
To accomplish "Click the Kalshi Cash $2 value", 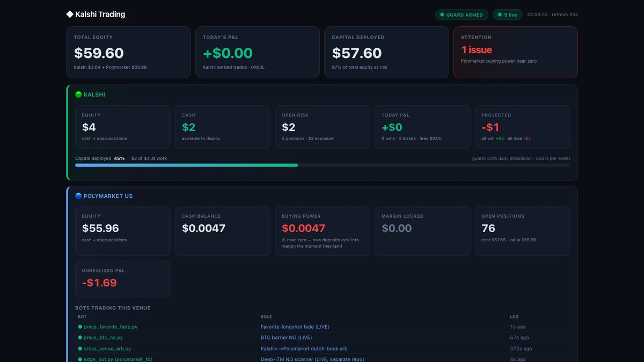I will pos(189,127).
